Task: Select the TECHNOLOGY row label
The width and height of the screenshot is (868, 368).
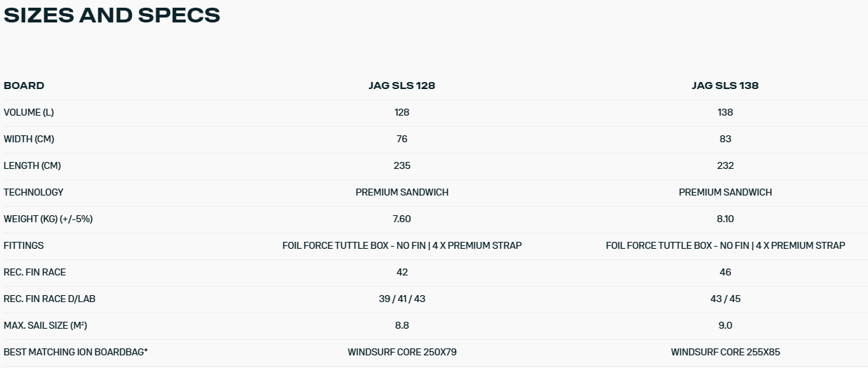Action: coord(34,192)
